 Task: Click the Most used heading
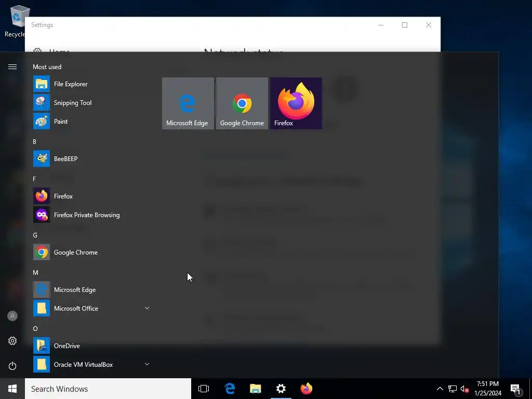pyautogui.click(x=47, y=67)
